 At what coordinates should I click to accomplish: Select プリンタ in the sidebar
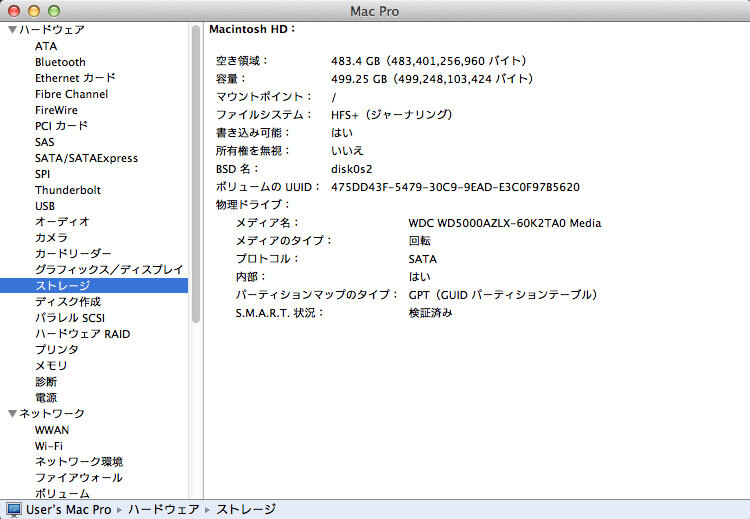click(x=56, y=350)
